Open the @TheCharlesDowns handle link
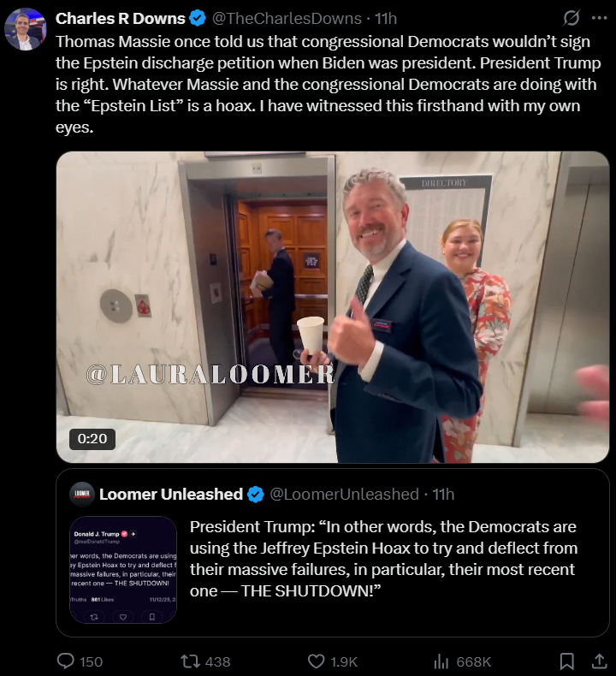 tap(287, 19)
